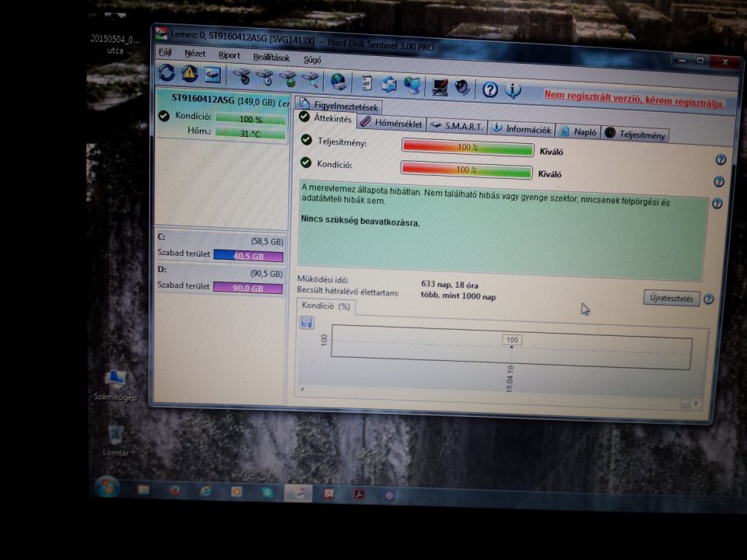Open the Számítógép desktop icon
747x560 pixels.
(115, 386)
